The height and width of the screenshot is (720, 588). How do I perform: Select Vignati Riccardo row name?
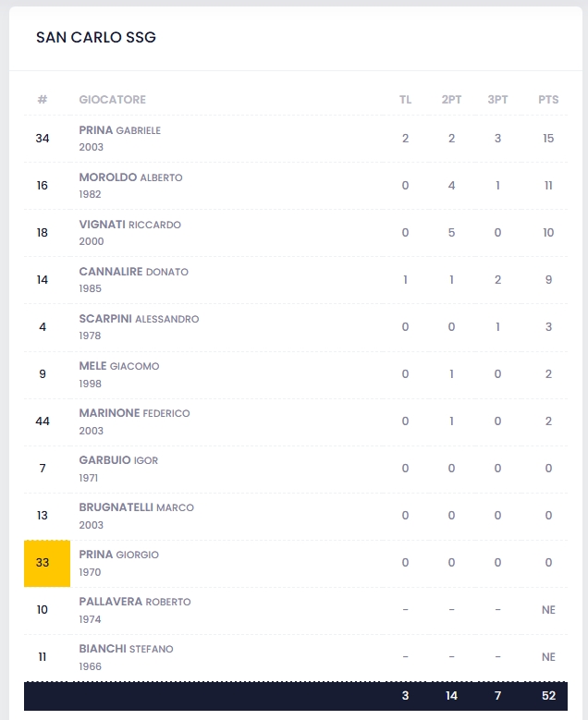(x=129, y=225)
